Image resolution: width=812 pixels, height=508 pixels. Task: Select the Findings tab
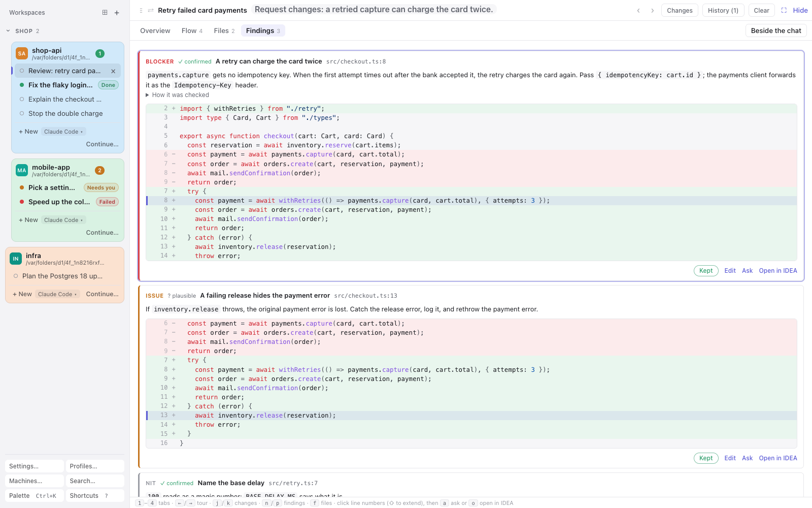tap(263, 30)
